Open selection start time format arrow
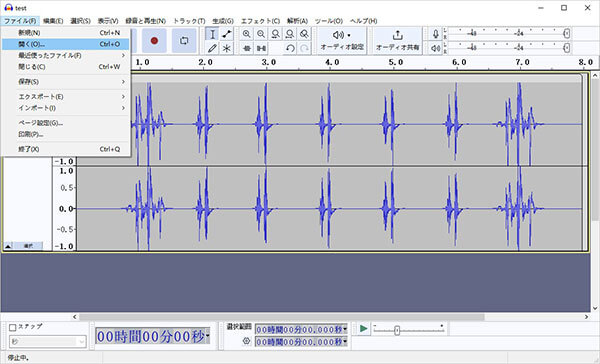This screenshot has height=364, width=600. click(x=345, y=329)
